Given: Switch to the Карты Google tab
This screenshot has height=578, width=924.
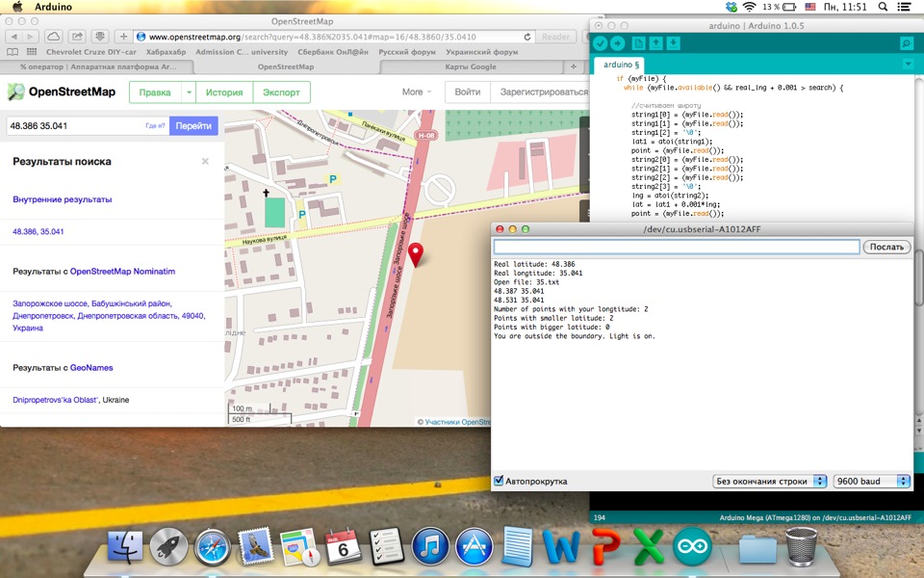Looking at the screenshot, I should 471,66.
